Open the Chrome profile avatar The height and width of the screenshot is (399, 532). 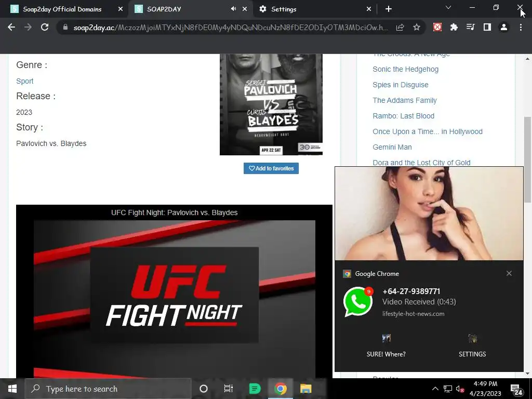tap(504, 27)
